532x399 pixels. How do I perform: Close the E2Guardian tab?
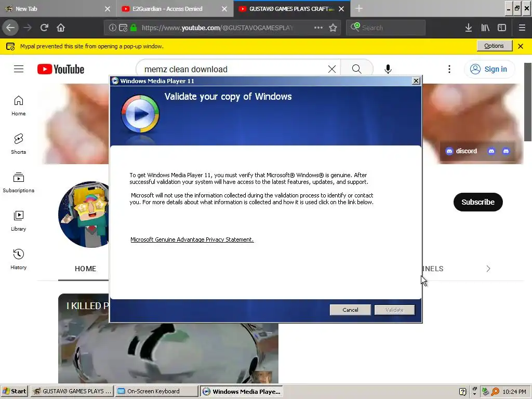coord(224,9)
